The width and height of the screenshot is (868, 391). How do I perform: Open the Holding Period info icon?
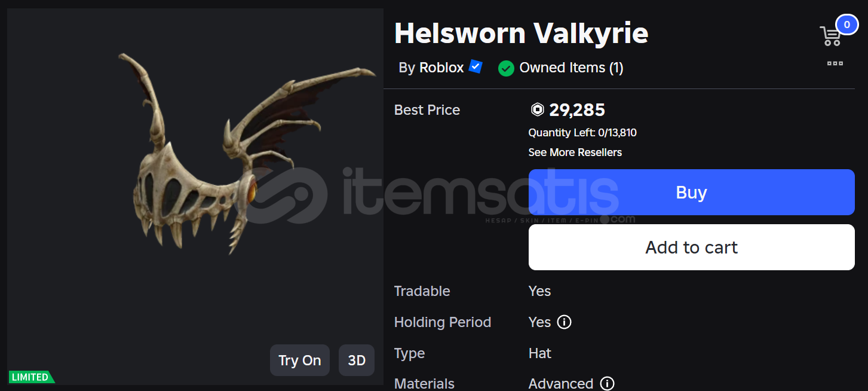[x=564, y=322]
